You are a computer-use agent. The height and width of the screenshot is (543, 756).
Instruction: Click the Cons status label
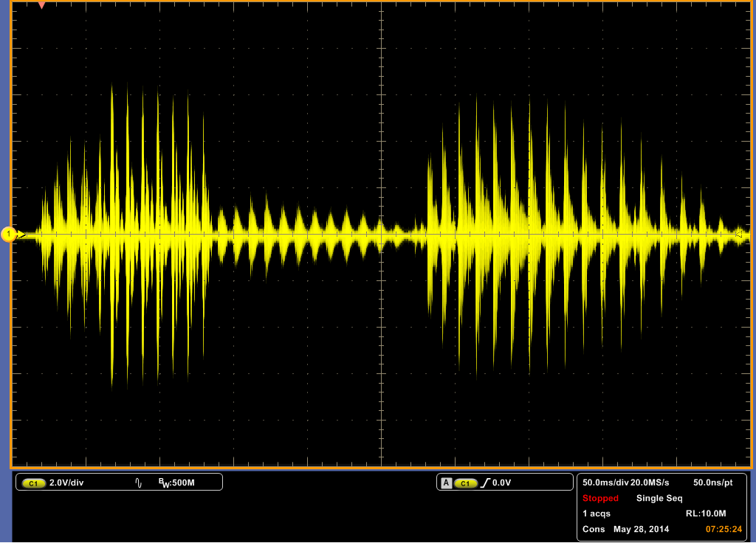pos(594,529)
